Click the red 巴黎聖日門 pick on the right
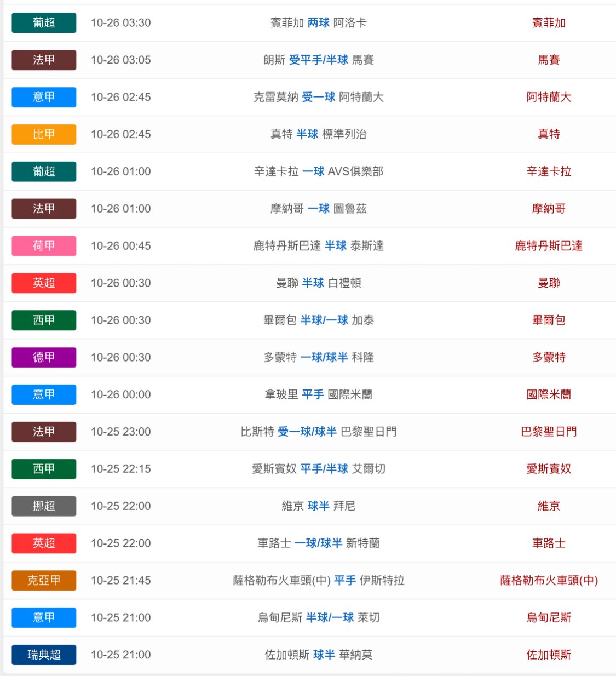 click(x=549, y=432)
